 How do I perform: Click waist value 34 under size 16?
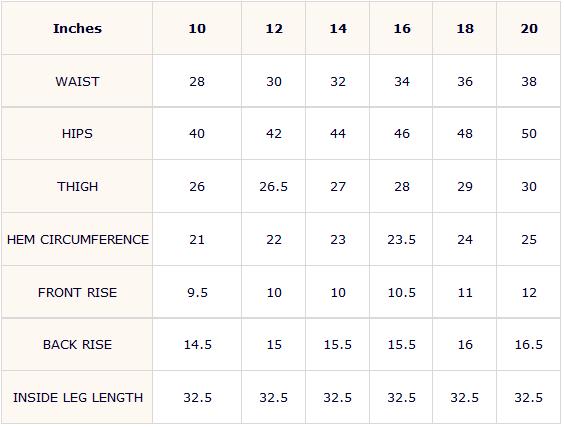[x=401, y=81]
